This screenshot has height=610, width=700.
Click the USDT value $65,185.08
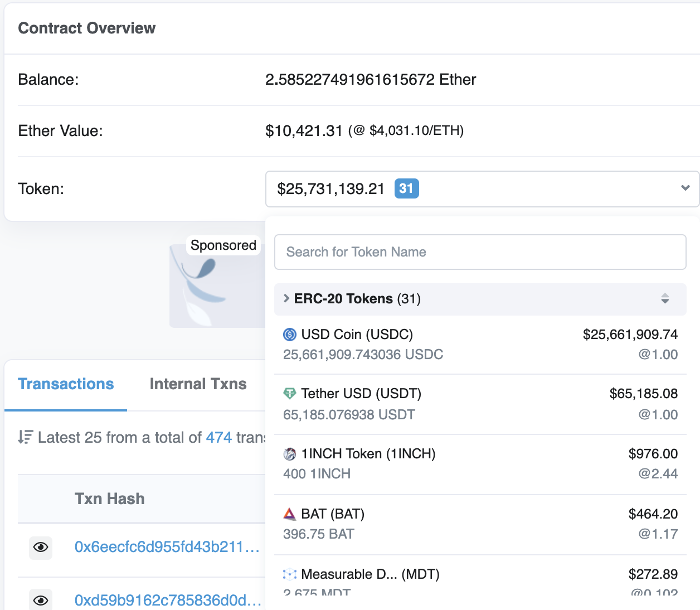[644, 394]
